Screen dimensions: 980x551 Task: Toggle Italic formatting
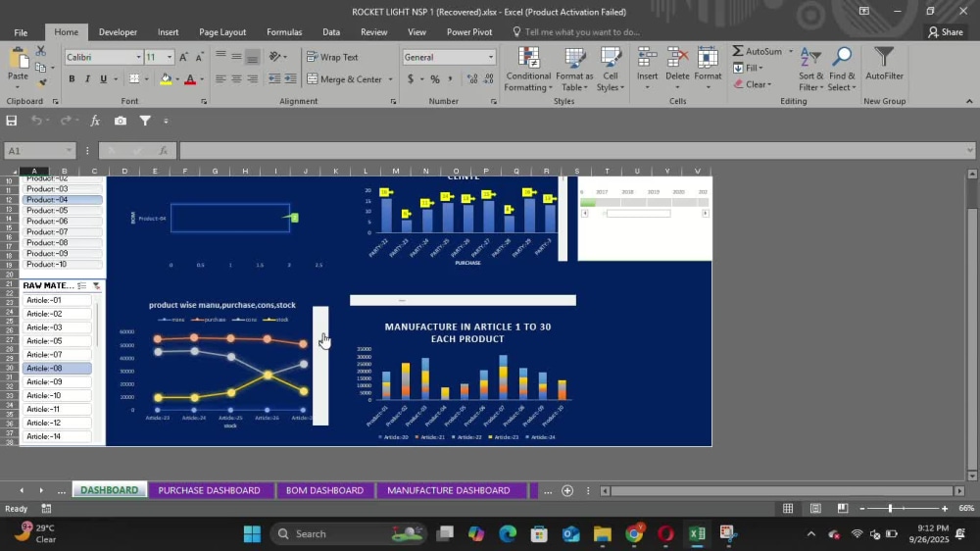[x=87, y=78]
